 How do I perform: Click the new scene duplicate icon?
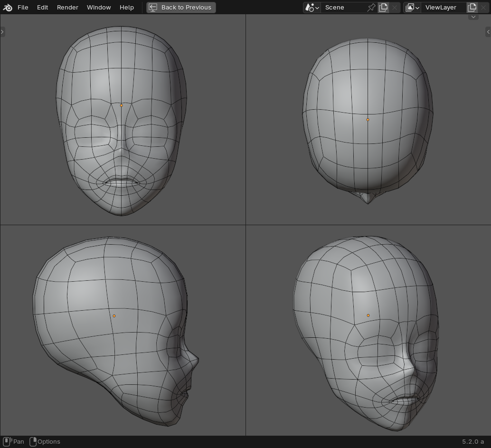click(x=383, y=8)
